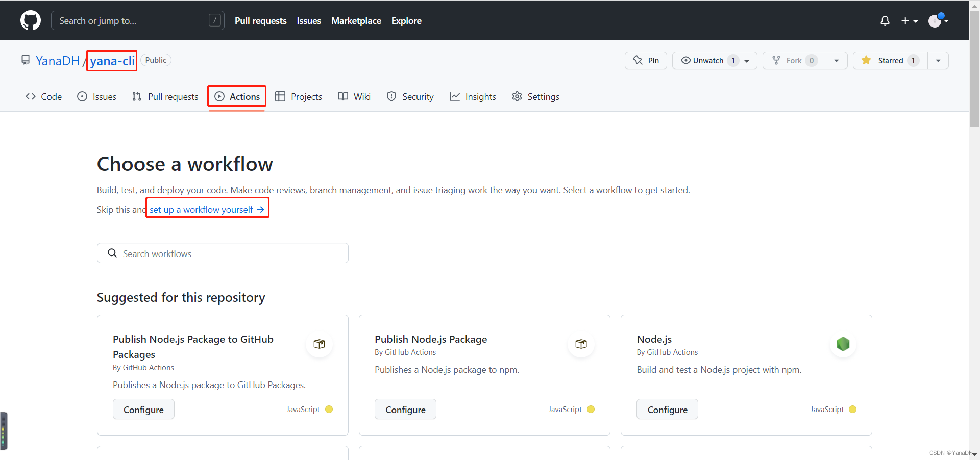Click the Issues tab circle-dot icon
Screen dimensions: 980x460
coord(82,96)
